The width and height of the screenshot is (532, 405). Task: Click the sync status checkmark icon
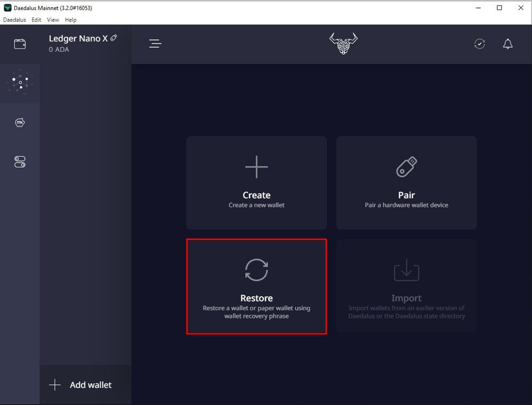pos(479,44)
